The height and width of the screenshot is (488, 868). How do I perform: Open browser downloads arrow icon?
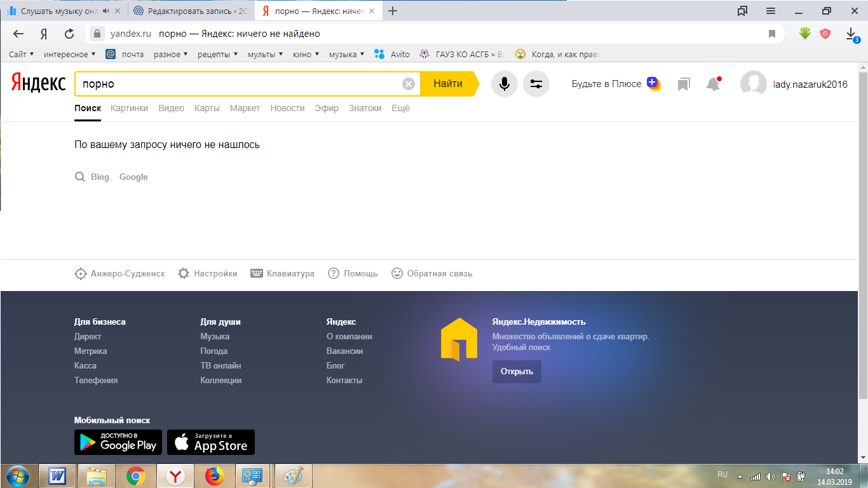[851, 34]
